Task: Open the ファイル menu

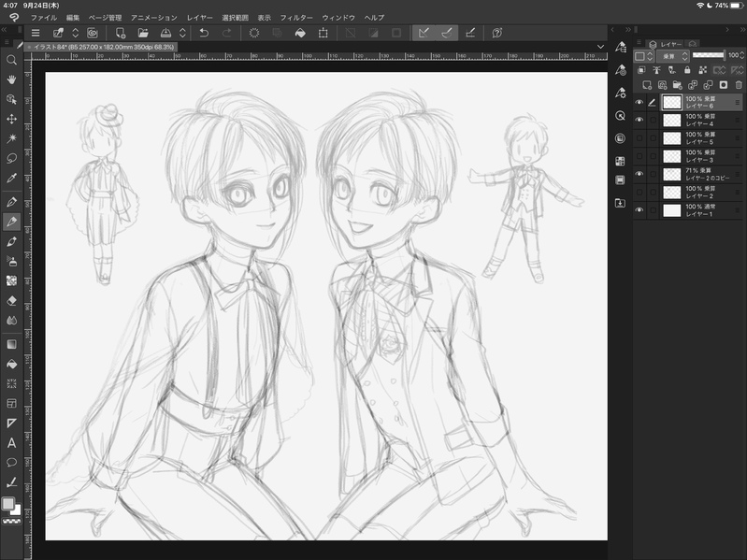Action: coord(44,18)
